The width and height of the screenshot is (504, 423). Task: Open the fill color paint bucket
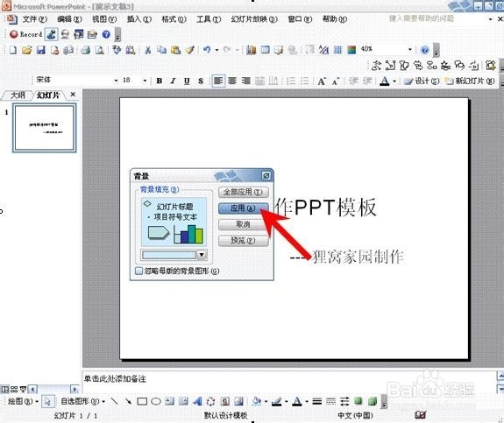(x=257, y=401)
